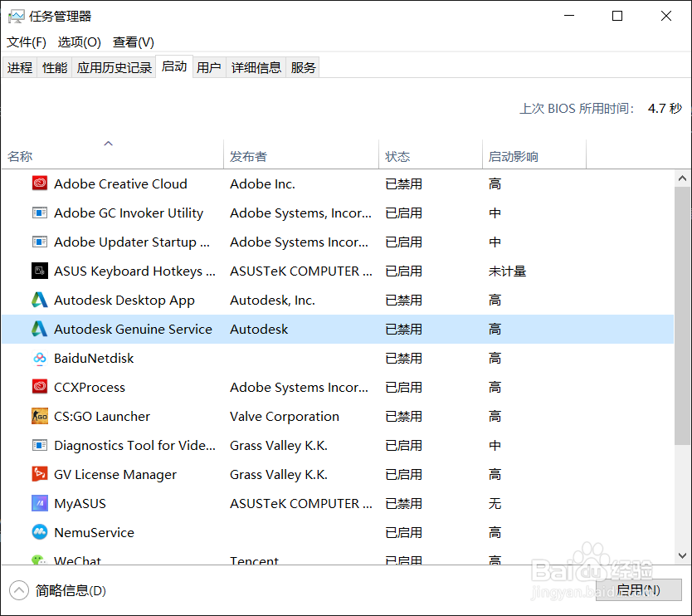Click the 未计量 startup impact cell
692x616 pixels.
(507, 271)
